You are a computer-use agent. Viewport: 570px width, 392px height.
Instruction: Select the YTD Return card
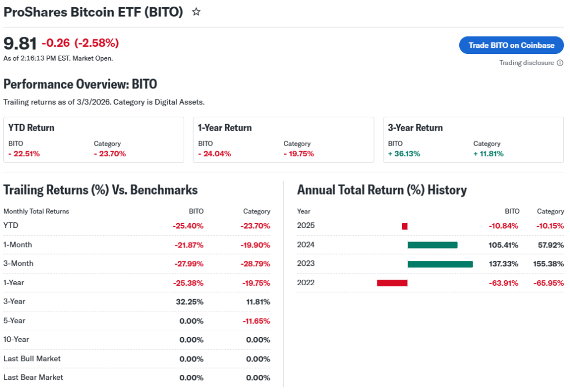point(94,140)
